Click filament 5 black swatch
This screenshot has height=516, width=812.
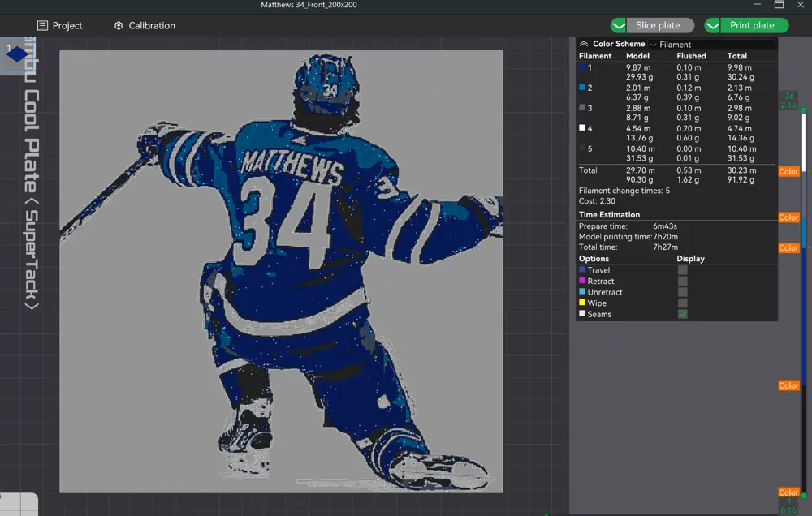click(582, 148)
